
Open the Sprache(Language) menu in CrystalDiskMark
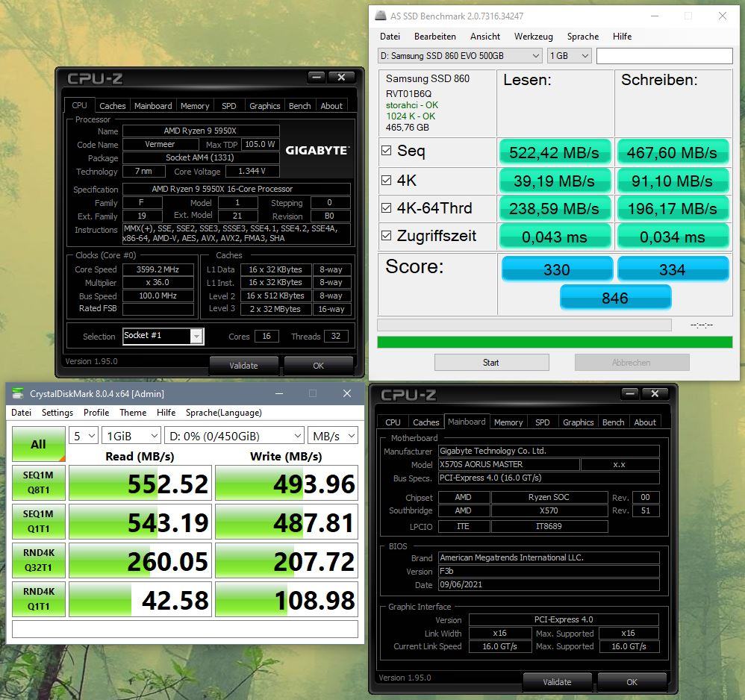(x=224, y=413)
